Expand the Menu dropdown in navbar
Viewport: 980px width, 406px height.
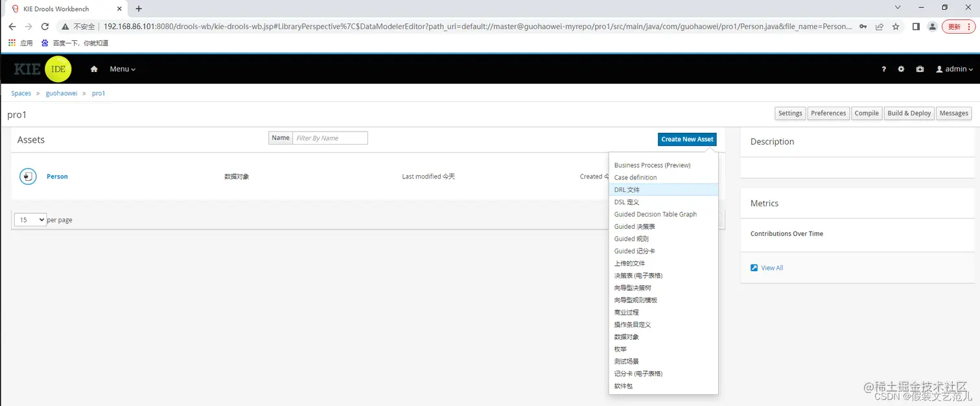[x=122, y=69]
